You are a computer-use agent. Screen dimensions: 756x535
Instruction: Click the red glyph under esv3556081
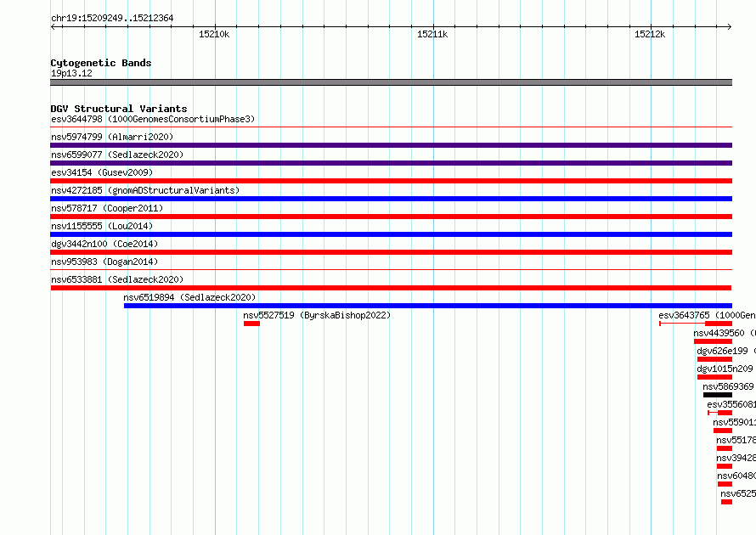click(x=719, y=413)
